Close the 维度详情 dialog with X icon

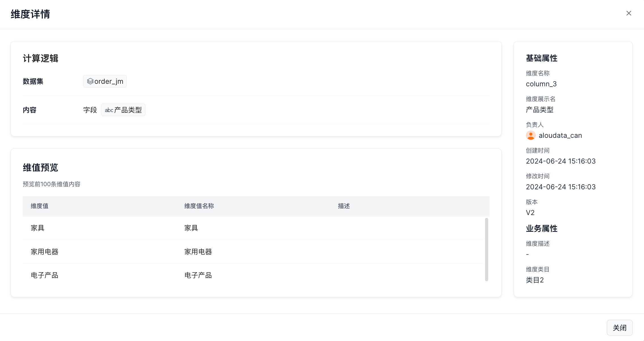[x=628, y=13]
